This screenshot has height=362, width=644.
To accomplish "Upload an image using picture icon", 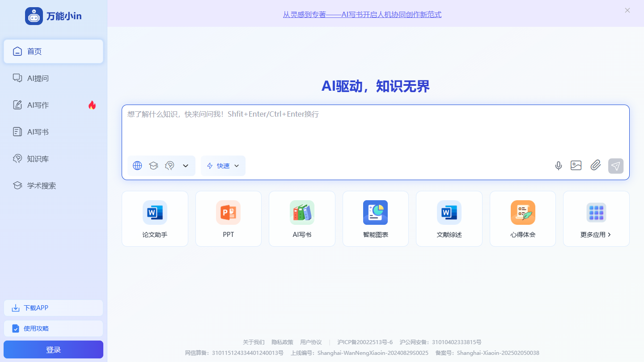I will (x=576, y=165).
